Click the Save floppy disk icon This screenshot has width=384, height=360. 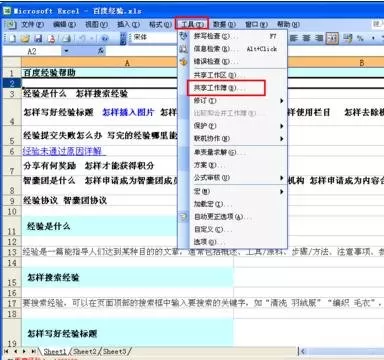[x=38, y=38]
